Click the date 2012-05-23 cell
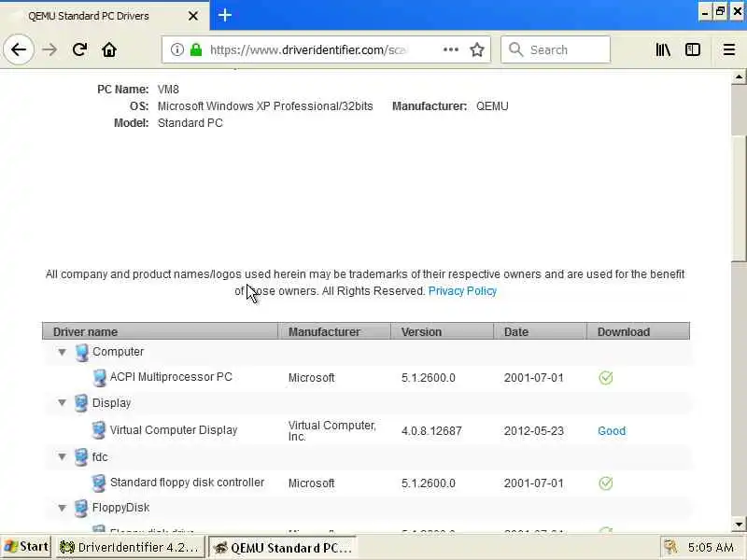This screenshot has height=560, width=747. [533, 431]
